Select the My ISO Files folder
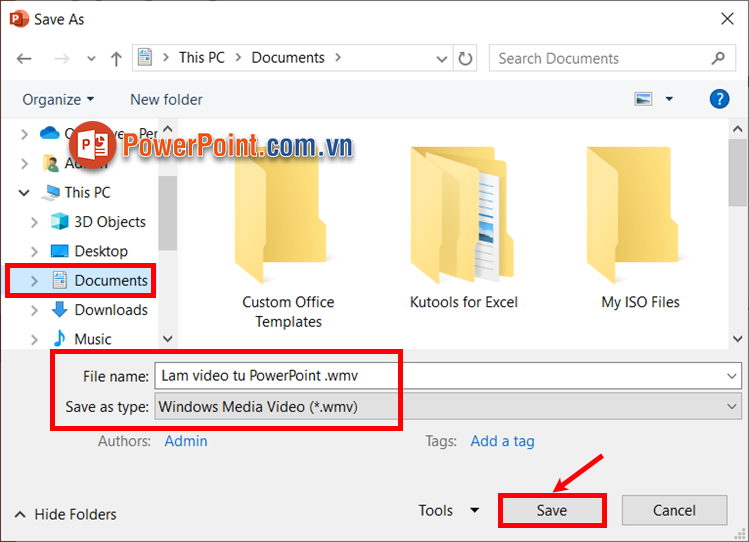749x542 pixels. [640, 228]
